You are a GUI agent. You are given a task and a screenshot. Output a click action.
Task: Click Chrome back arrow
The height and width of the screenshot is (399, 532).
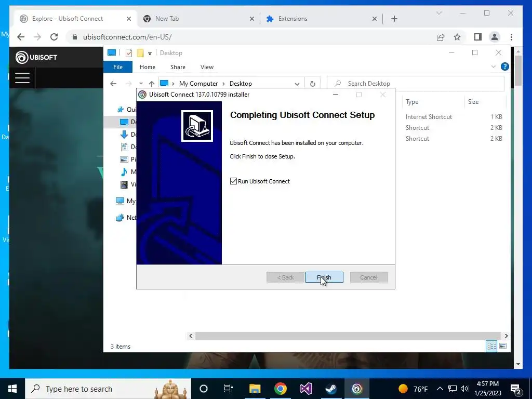click(21, 37)
